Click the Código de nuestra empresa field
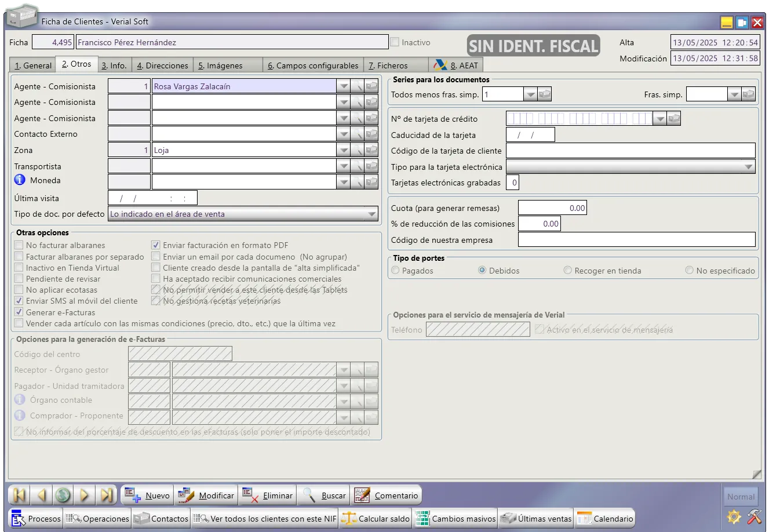 pyautogui.click(x=636, y=240)
